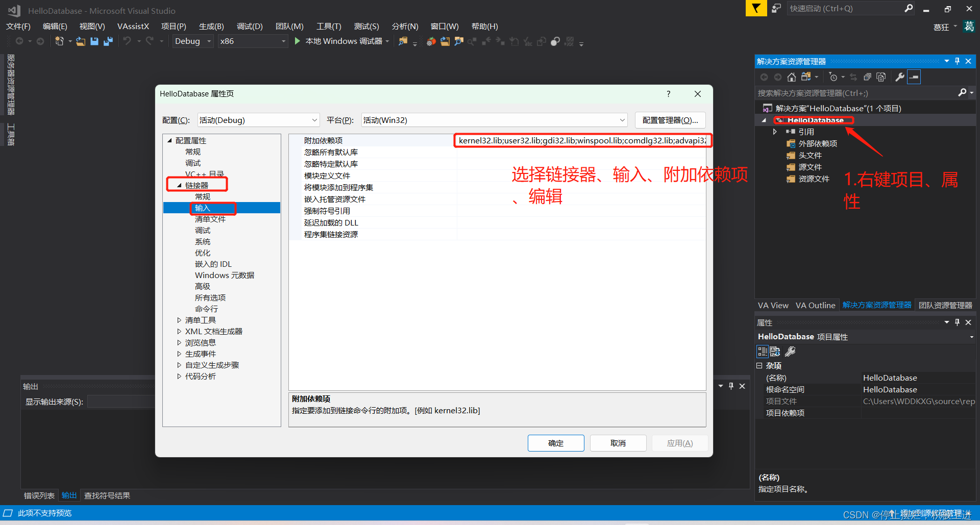This screenshot has height=525, width=980.
Task: Click the Pending Changes Filter clock icon
Action: tap(833, 77)
